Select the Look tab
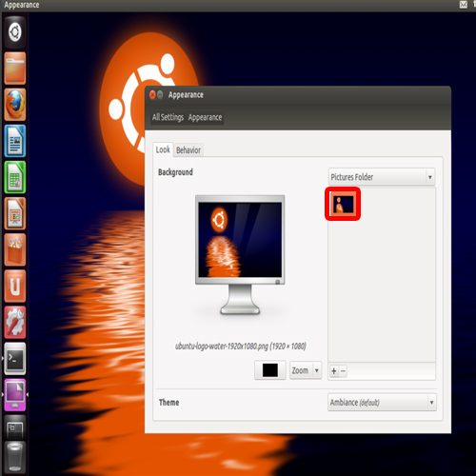 tap(163, 149)
